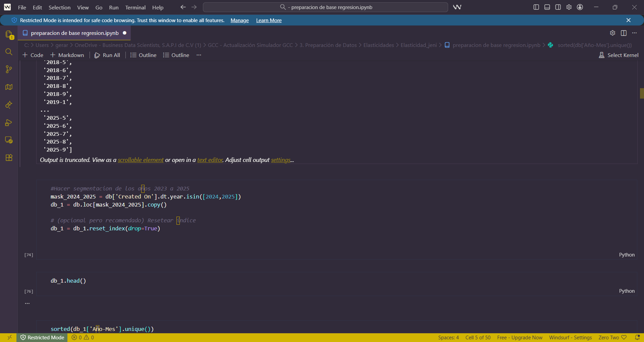Screen dimensions: 644x342
Task: Click the split editor icon
Action: coord(624,33)
